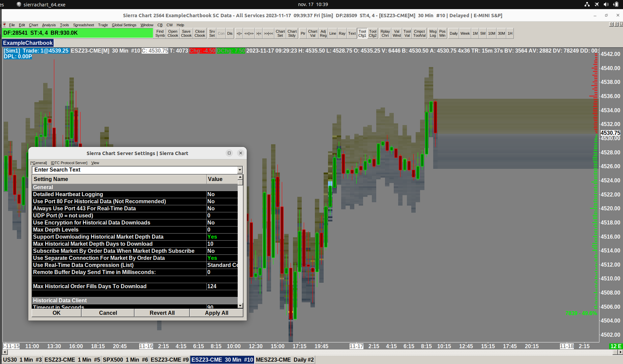Toggle Subscribe Market By Order Data value
Image resolution: width=623 pixels, height=364 pixels.
pyautogui.click(x=222, y=251)
